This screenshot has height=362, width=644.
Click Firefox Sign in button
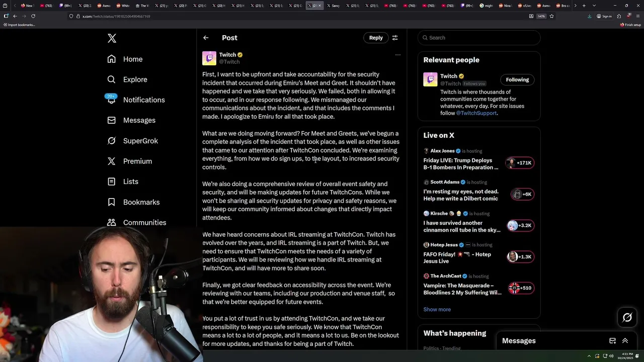coord(604,16)
